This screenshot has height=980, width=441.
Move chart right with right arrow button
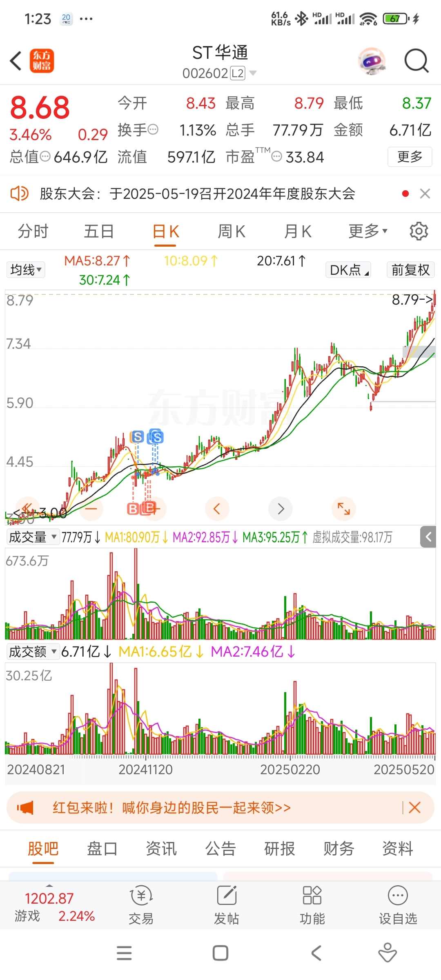point(281,509)
